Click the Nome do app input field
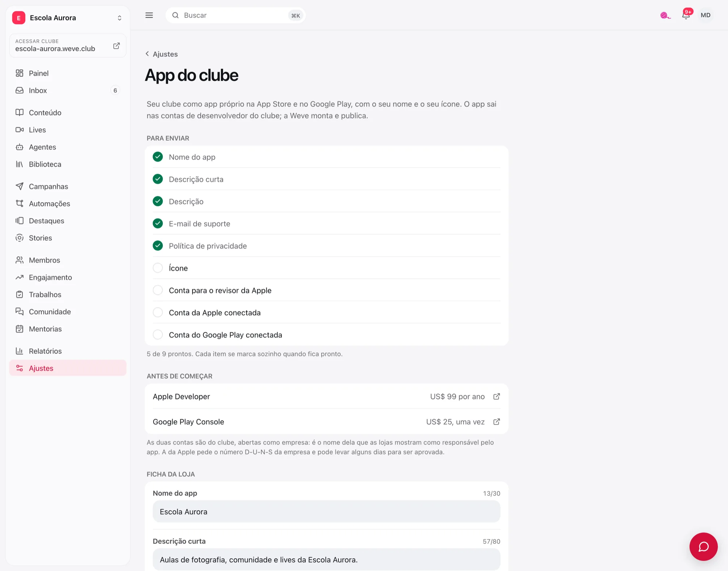 (327, 511)
